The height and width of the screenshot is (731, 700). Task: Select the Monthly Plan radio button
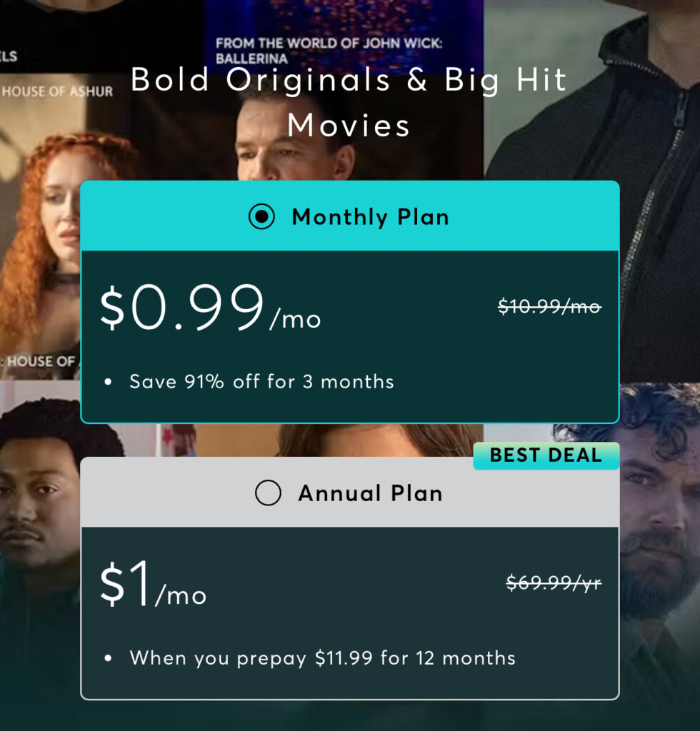coord(261,217)
